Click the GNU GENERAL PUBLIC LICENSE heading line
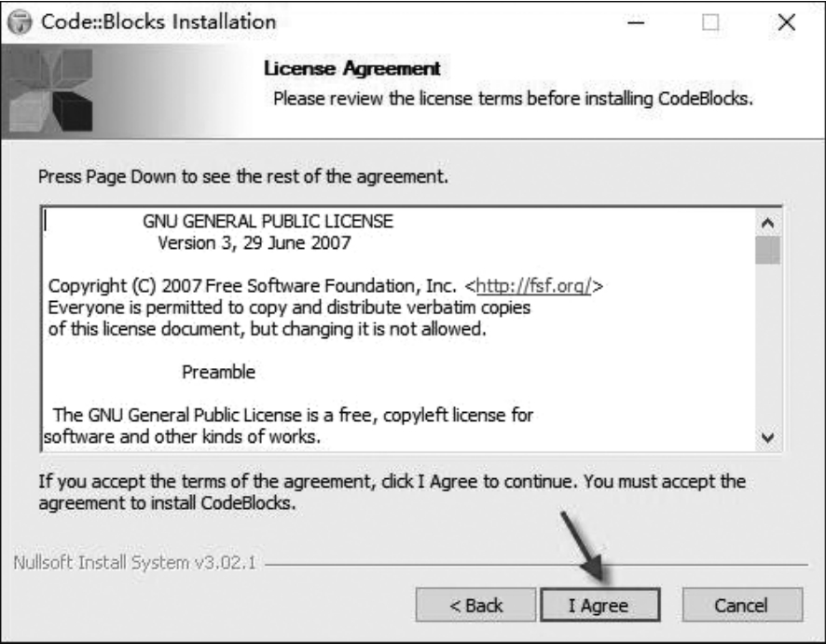826x644 pixels. [x=268, y=222]
